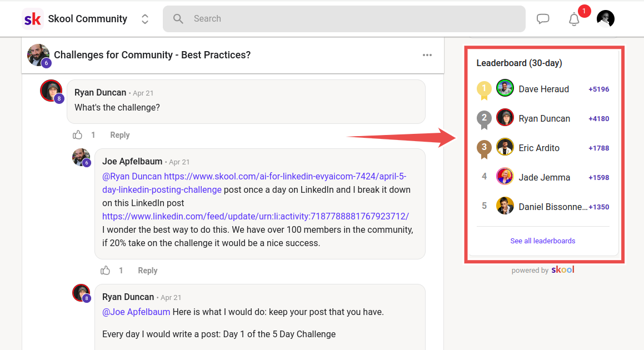Open the notifications bell icon
The image size is (644, 350).
[574, 19]
